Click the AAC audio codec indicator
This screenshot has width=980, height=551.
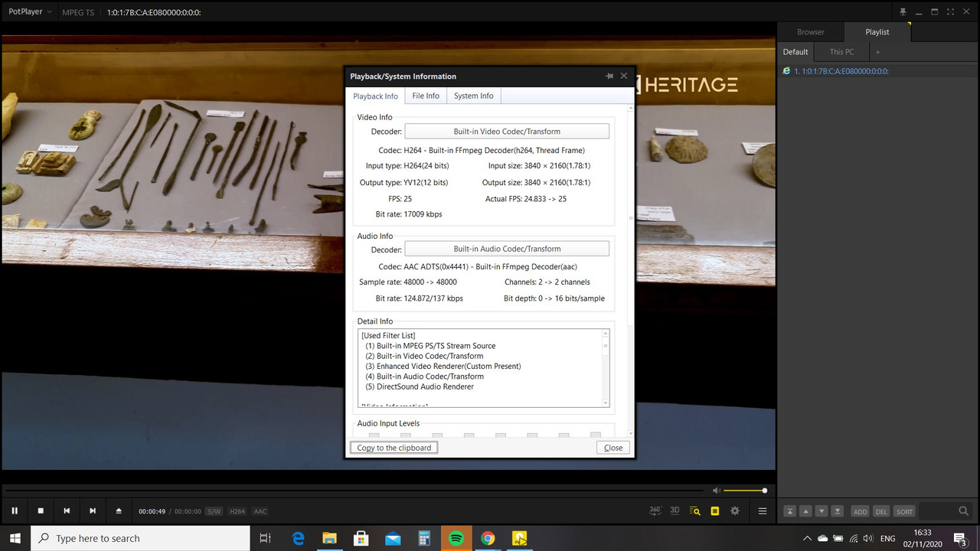point(260,511)
